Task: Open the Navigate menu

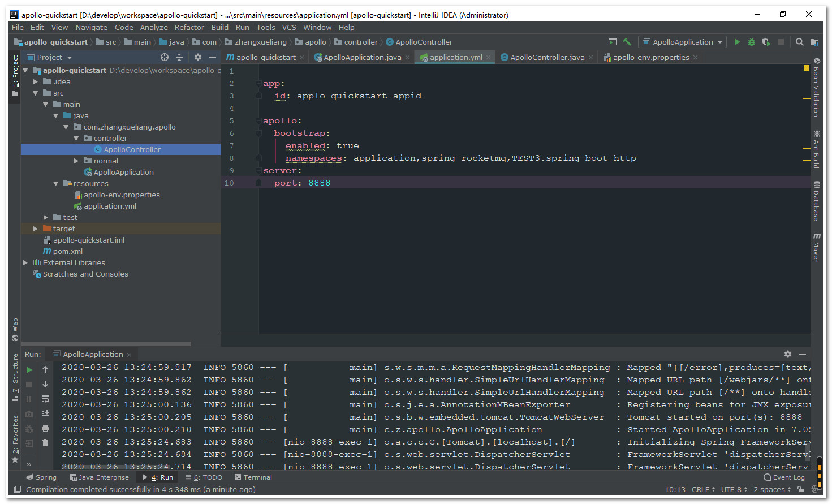Action: 91,27
